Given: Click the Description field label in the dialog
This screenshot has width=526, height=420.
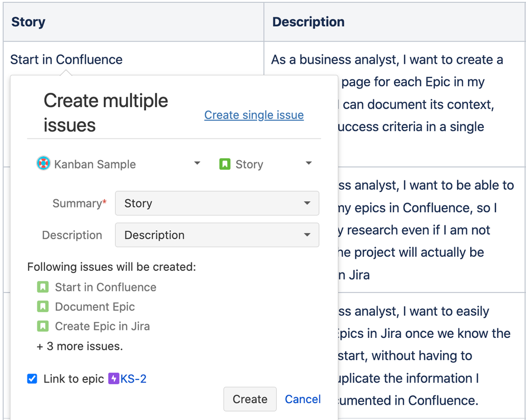Looking at the screenshot, I should pos(72,235).
